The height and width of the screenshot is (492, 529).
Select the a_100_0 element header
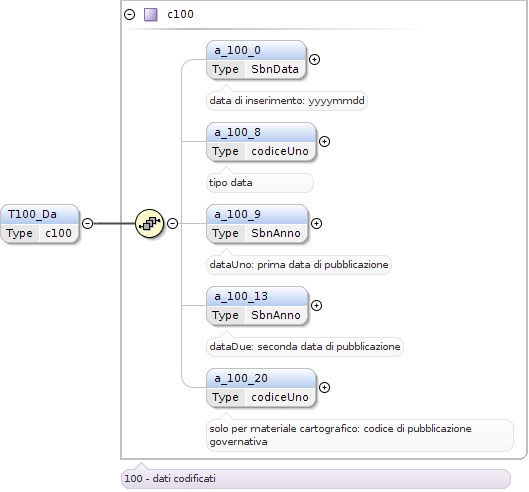(256, 50)
